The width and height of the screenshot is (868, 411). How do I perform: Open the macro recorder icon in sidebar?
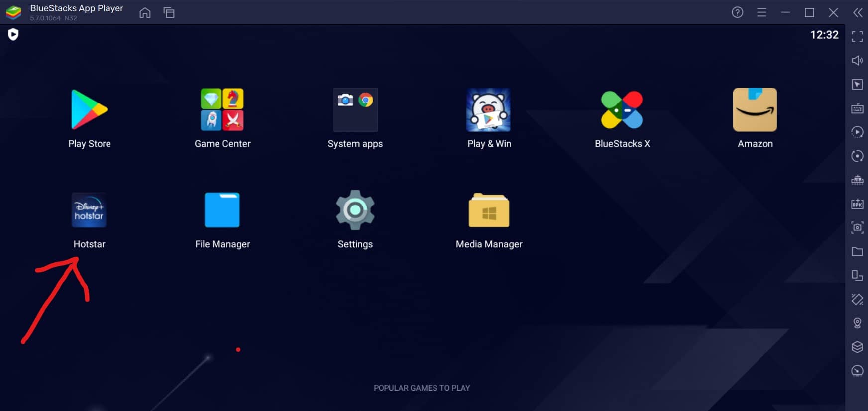[x=857, y=180]
